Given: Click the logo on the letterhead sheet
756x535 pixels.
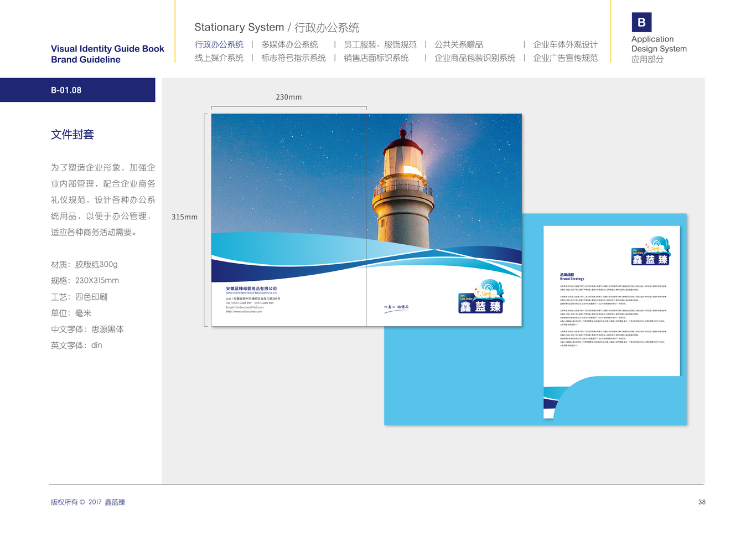Looking at the screenshot, I should (650, 251).
